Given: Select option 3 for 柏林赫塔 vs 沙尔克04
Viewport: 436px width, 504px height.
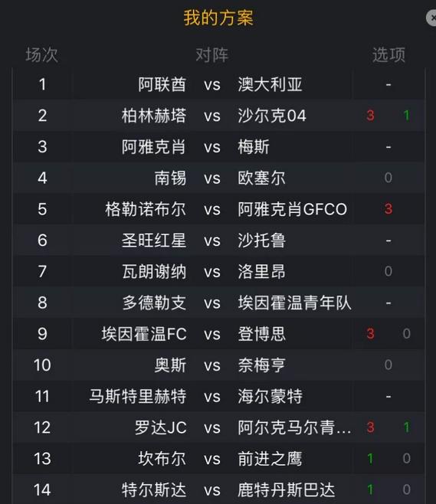Looking at the screenshot, I should pos(370,116).
